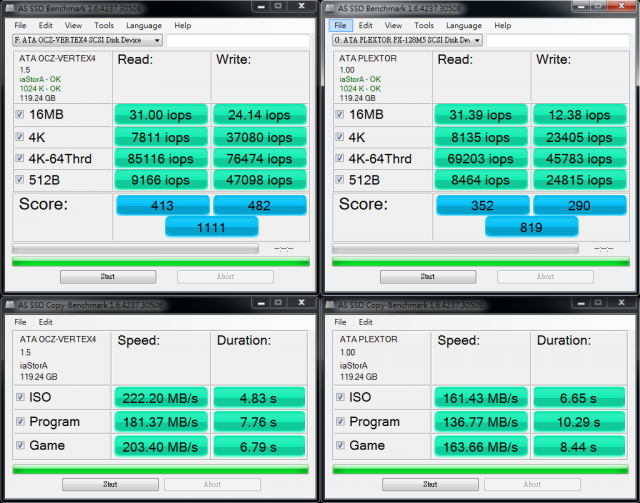This screenshot has height=503, width=640.
Task: Click the empty text field beside OCZ drive dropdown
Action: coord(238,40)
